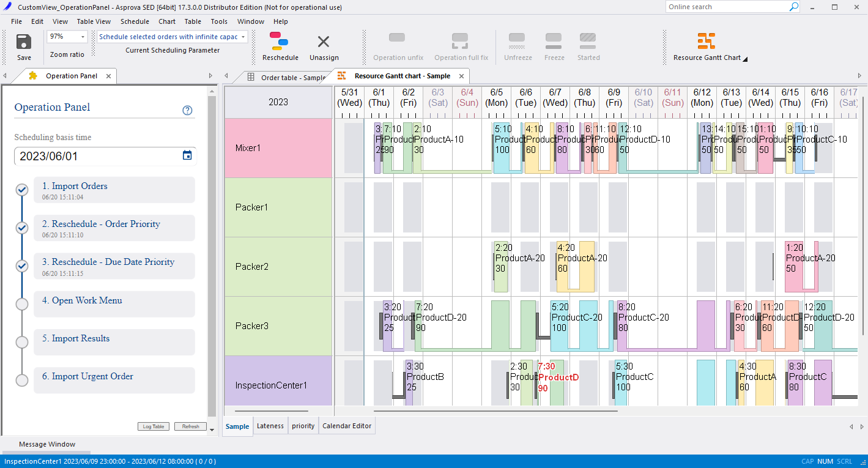868x468 pixels.
Task: Click the Reschedule icon
Action: click(x=280, y=41)
